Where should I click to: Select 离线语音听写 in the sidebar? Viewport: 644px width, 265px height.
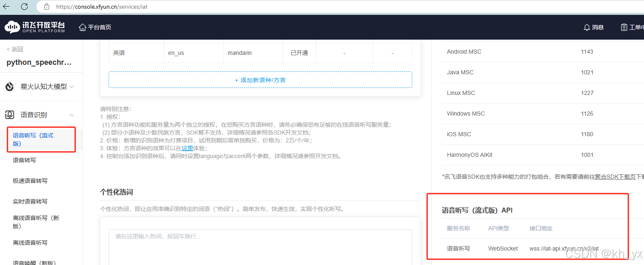click(30, 243)
